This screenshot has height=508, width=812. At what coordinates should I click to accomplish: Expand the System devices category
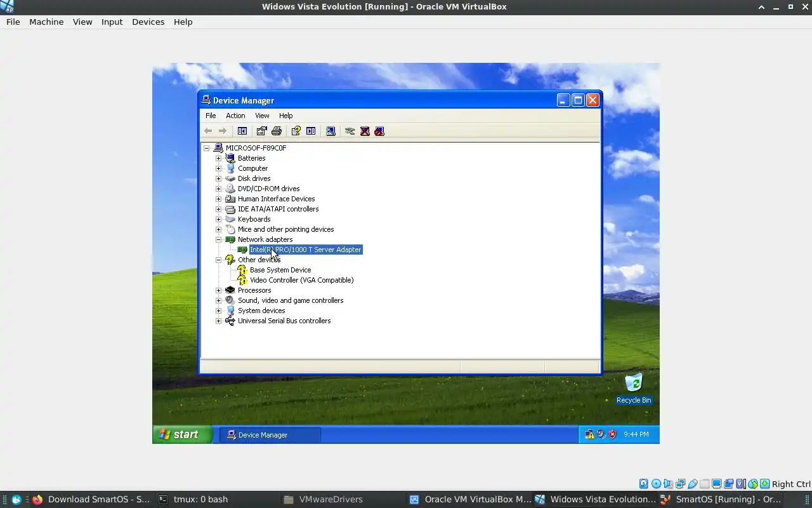pyautogui.click(x=218, y=311)
